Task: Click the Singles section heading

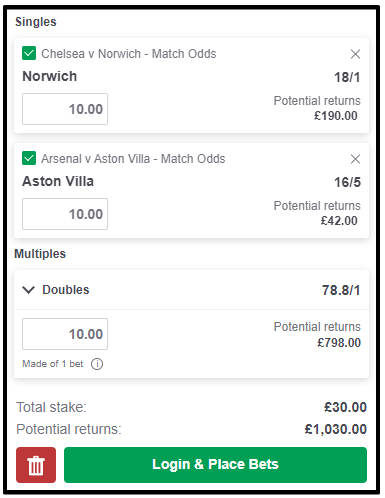Action: tap(36, 22)
